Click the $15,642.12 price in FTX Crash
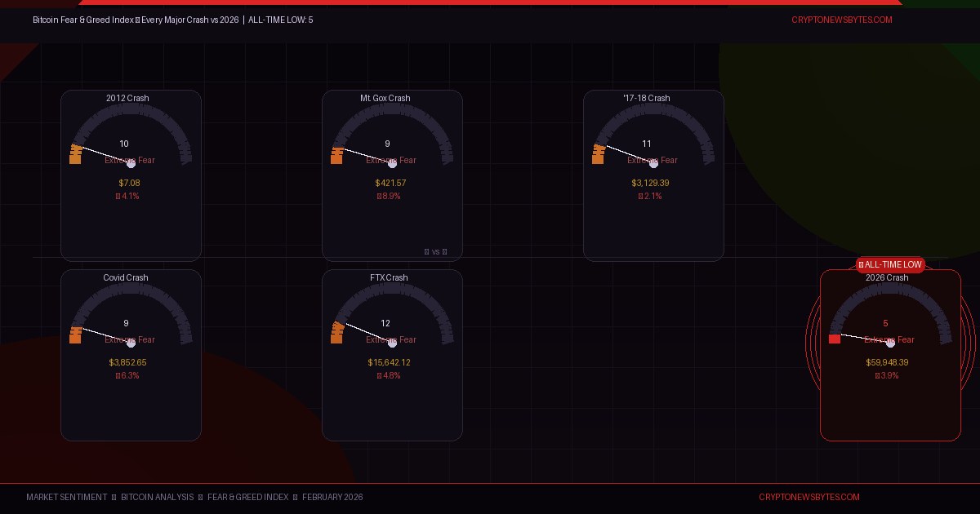980x514 pixels. click(x=389, y=362)
